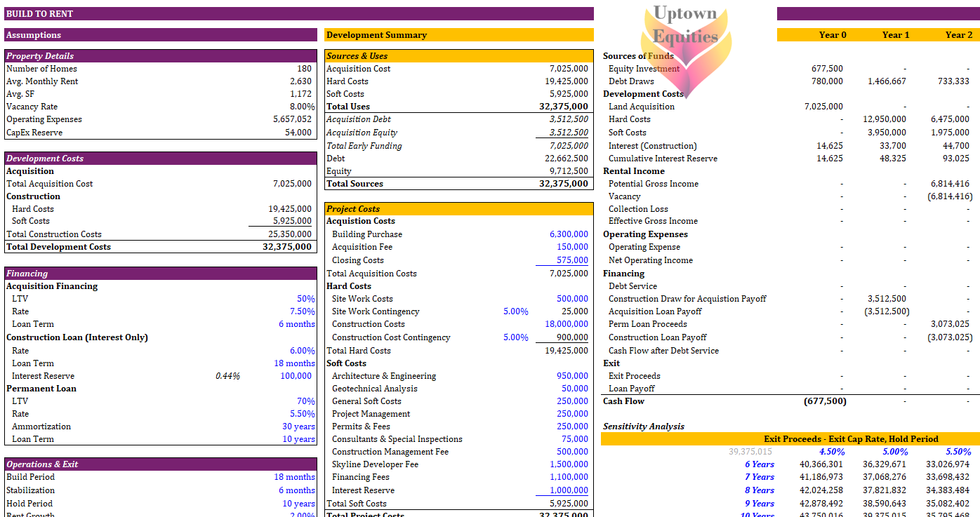Select the Number of Homes value cell
Image resolution: width=980 pixels, height=517 pixels.
[x=303, y=68]
